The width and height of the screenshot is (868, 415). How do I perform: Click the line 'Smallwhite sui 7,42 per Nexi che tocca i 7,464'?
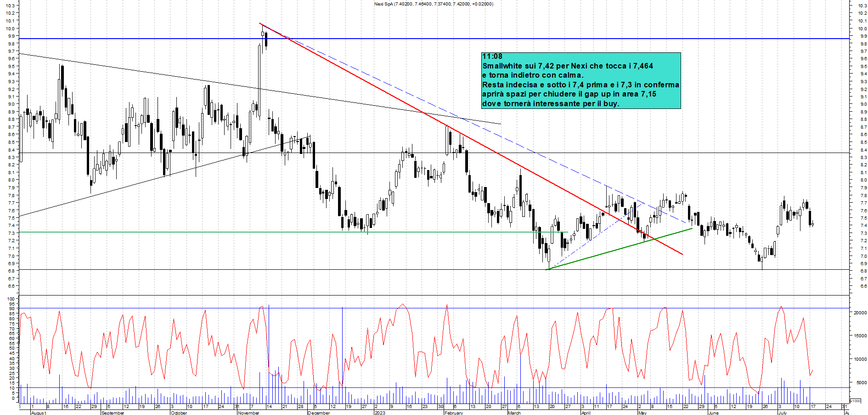(x=568, y=66)
